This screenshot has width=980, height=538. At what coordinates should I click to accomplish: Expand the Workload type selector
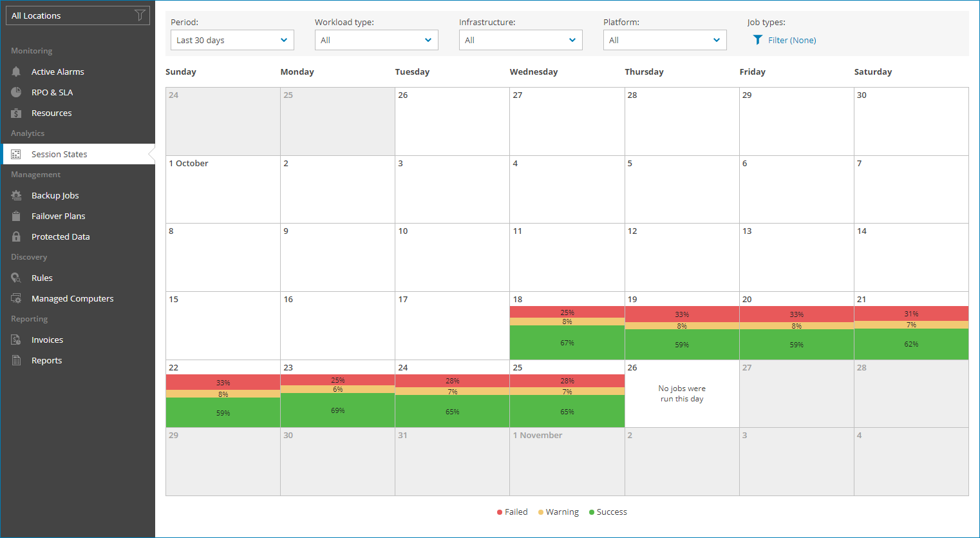click(376, 39)
